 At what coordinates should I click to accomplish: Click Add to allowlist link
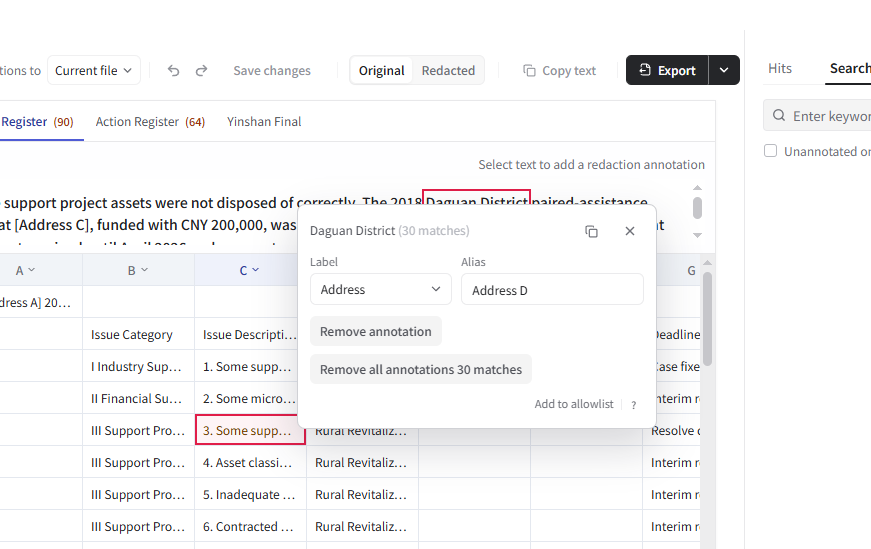(574, 404)
